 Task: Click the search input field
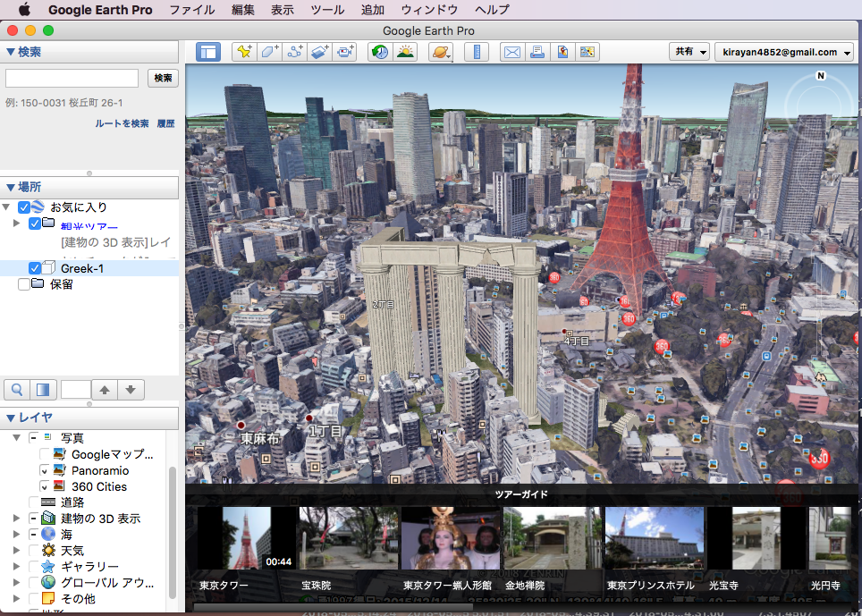(x=72, y=78)
